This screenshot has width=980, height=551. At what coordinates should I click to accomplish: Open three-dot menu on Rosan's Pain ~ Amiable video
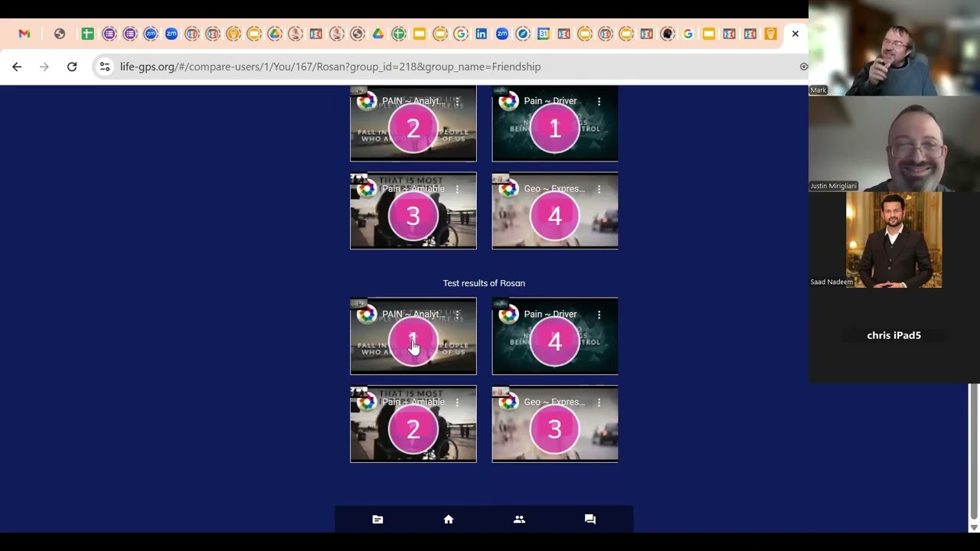[x=457, y=402]
